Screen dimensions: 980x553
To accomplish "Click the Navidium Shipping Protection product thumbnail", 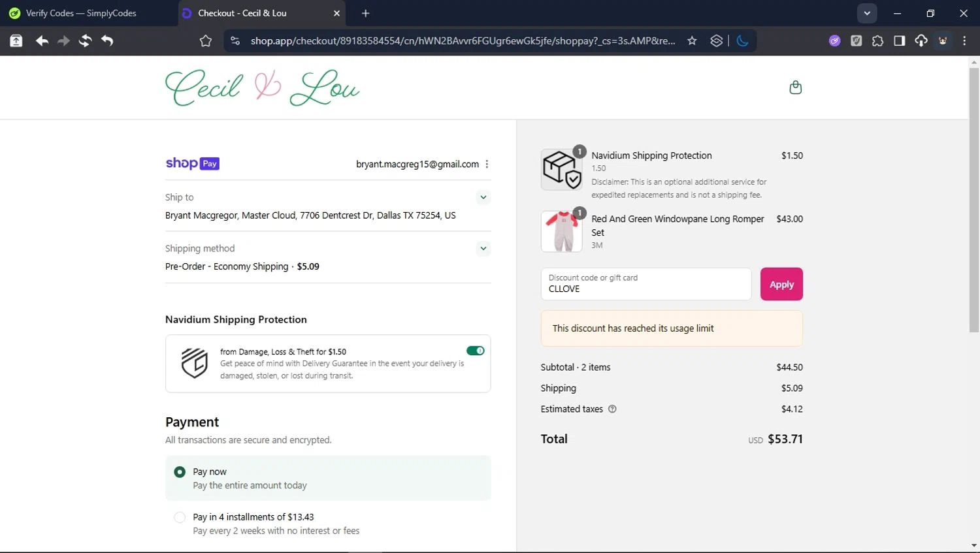I will [x=562, y=169].
